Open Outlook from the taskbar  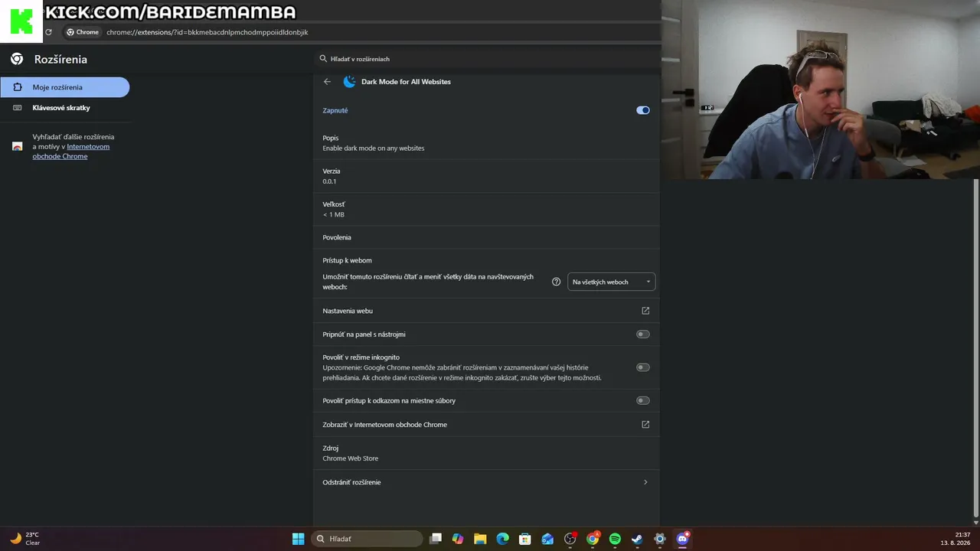547,539
